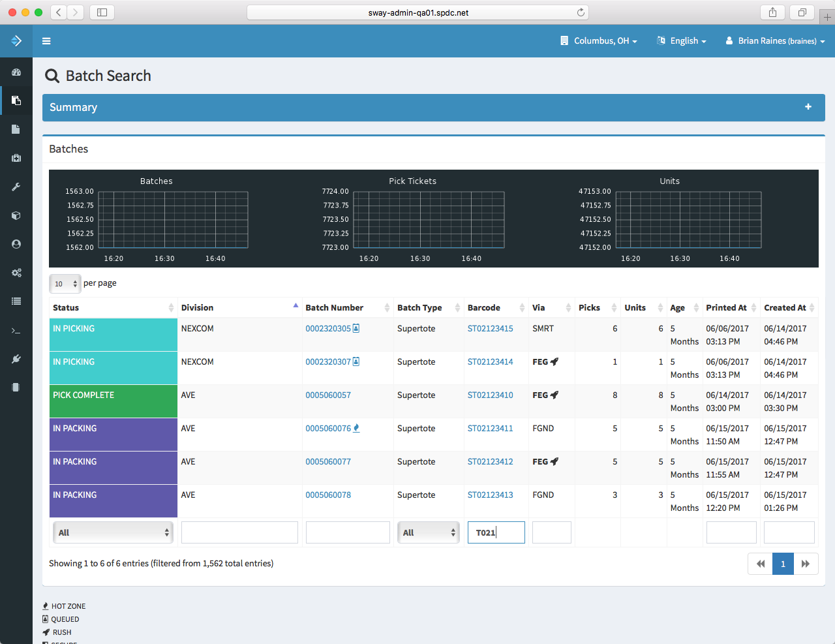
Task: Sort table by Barcode column
Action: coord(496,307)
